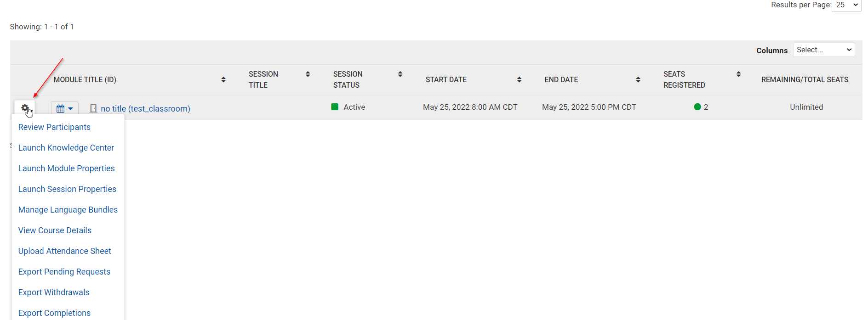Click the gear actions icon

click(x=25, y=108)
